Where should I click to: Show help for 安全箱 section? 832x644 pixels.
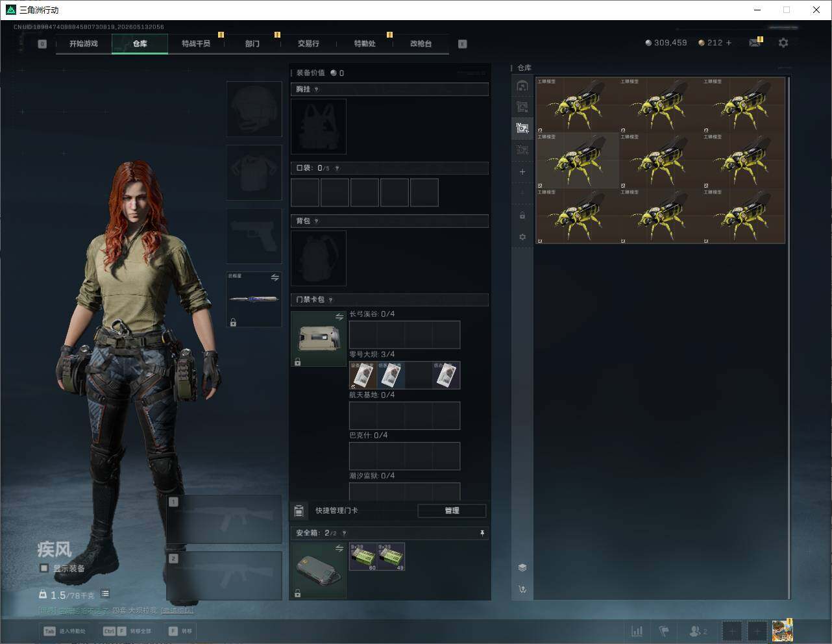coord(344,534)
